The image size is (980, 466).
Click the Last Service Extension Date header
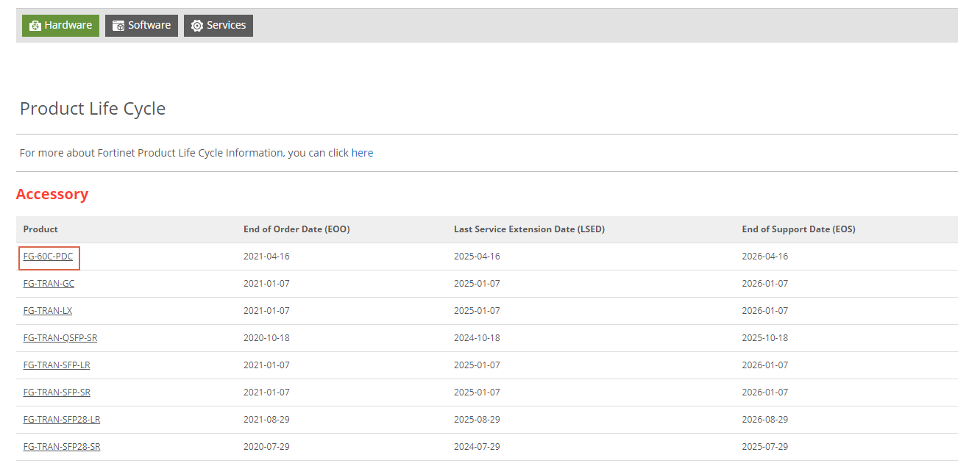coord(529,229)
